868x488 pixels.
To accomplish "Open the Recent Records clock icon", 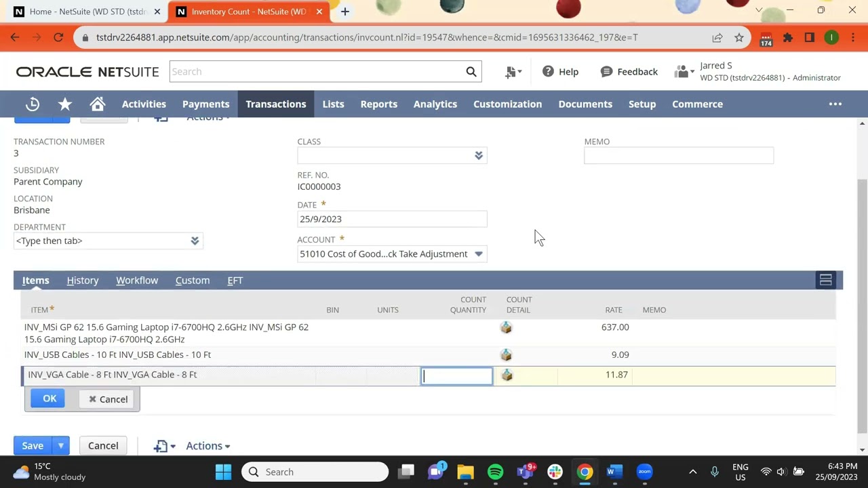I will [33, 104].
